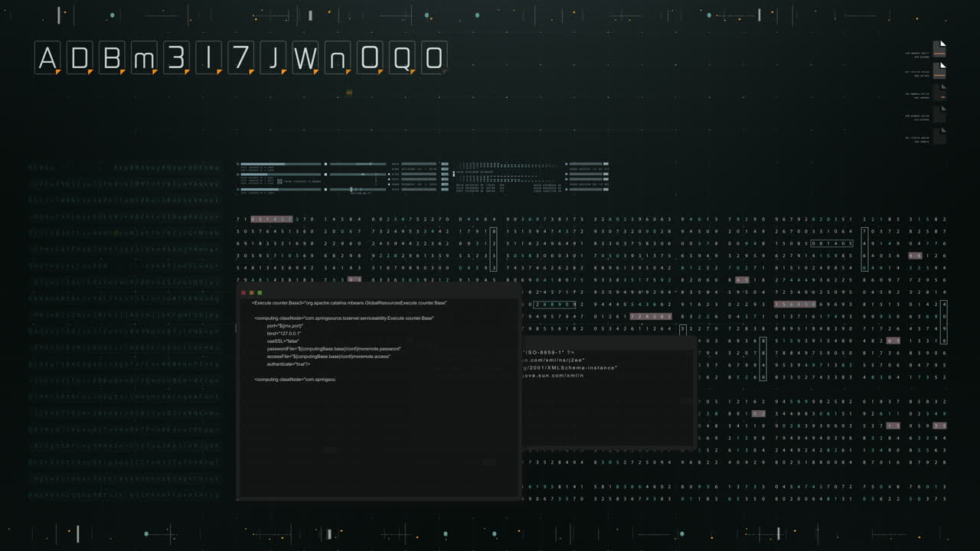Image resolution: width=980 pixels, height=551 pixels.
Task: Click the orange corner of the "B" tile
Action: pos(122,72)
